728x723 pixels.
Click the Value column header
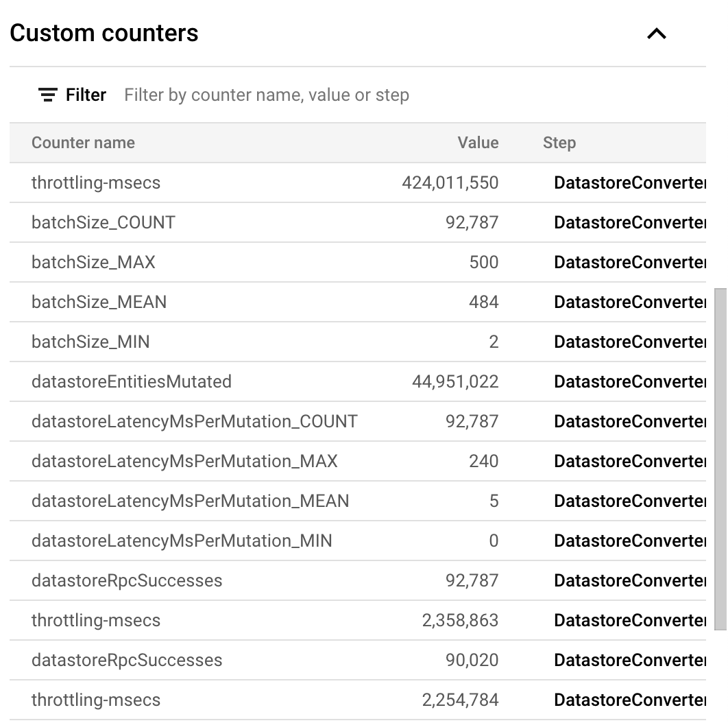click(x=478, y=143)
